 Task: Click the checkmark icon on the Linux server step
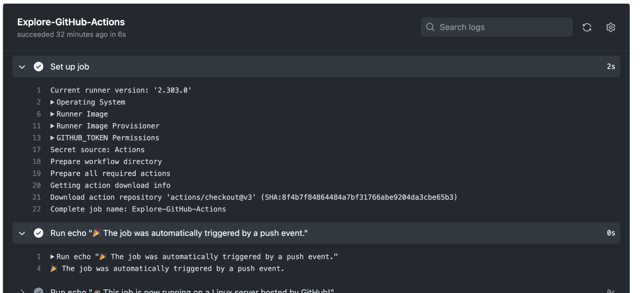coord(39,291)
